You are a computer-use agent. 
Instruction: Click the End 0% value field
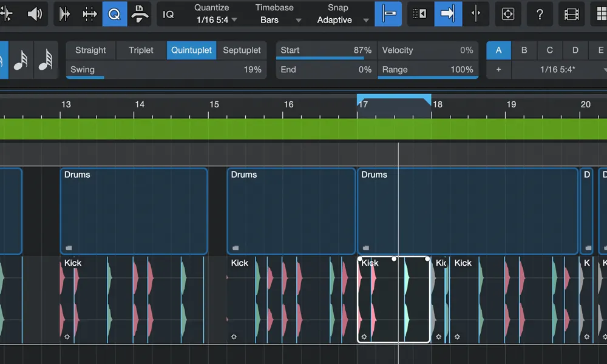(326, 70)
